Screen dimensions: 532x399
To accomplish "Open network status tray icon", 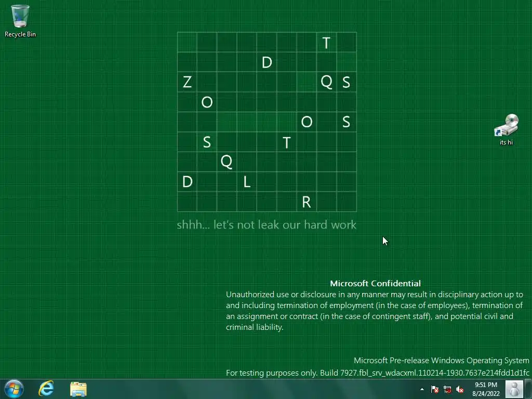I will (x=447, y=389).
